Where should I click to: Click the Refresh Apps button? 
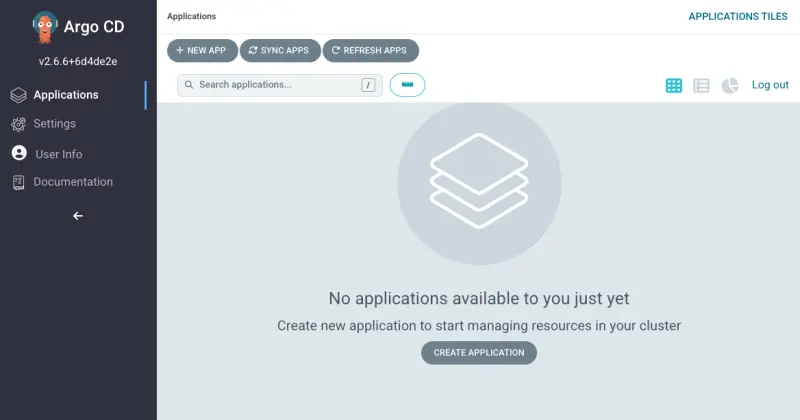click(370, 50)
